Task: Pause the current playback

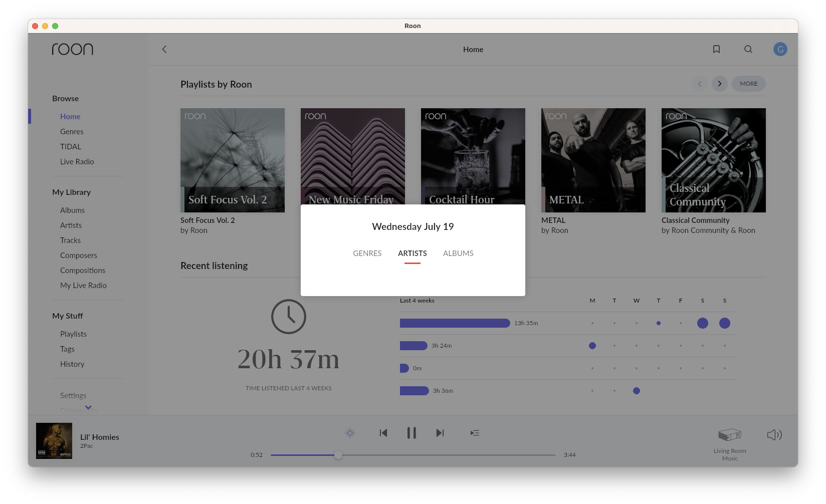Action: tap(411, 433)
